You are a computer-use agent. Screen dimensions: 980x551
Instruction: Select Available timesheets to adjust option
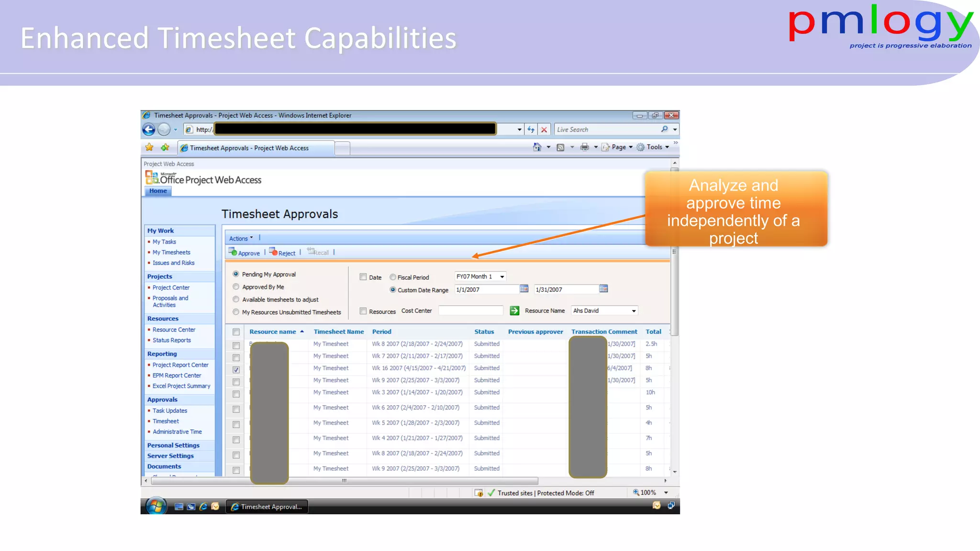(x=236, y=299)
